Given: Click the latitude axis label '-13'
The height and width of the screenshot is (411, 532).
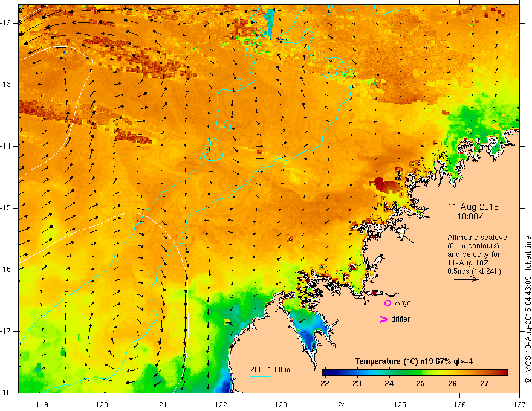Looking at the screenshot, I should coord(6,85).
